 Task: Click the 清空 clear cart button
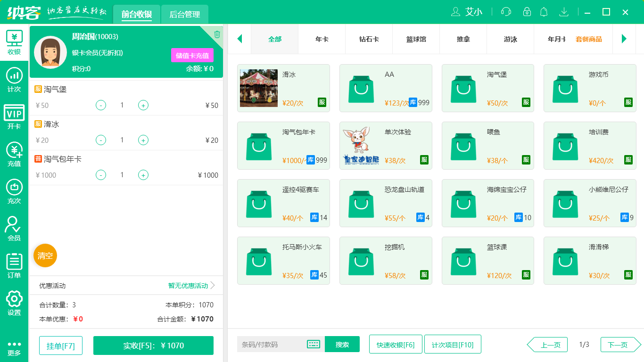tap(45, 256)
